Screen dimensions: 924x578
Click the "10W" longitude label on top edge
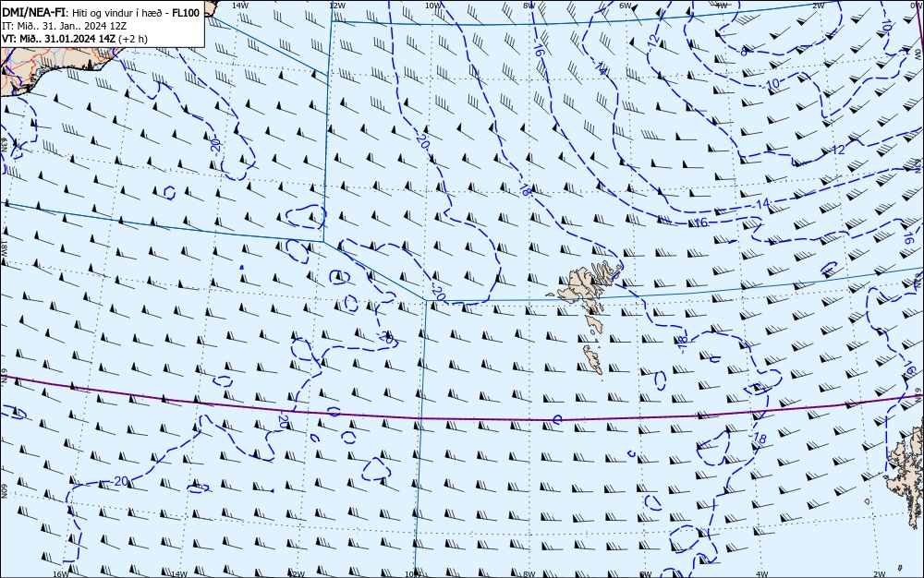pos(432,6)
